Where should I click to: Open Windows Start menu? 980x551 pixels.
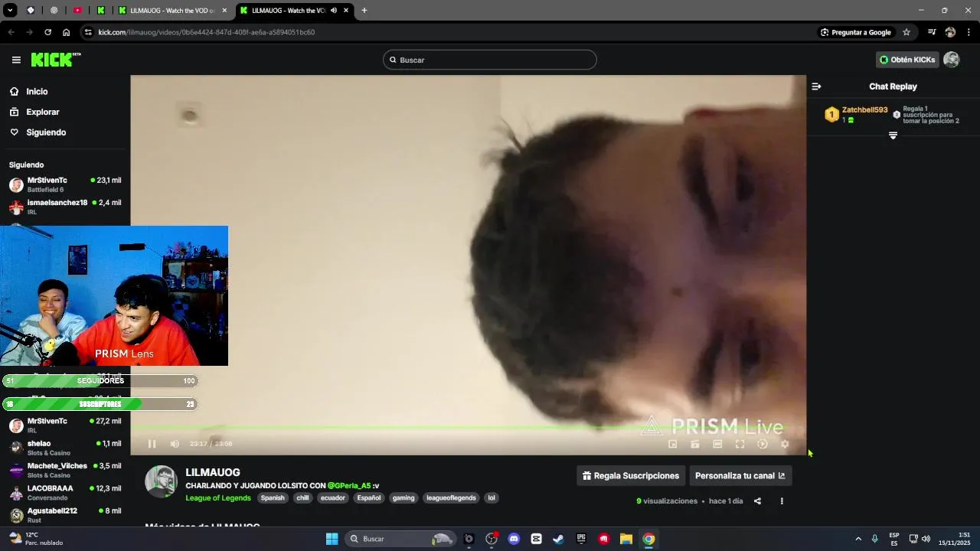click(332, 539)
